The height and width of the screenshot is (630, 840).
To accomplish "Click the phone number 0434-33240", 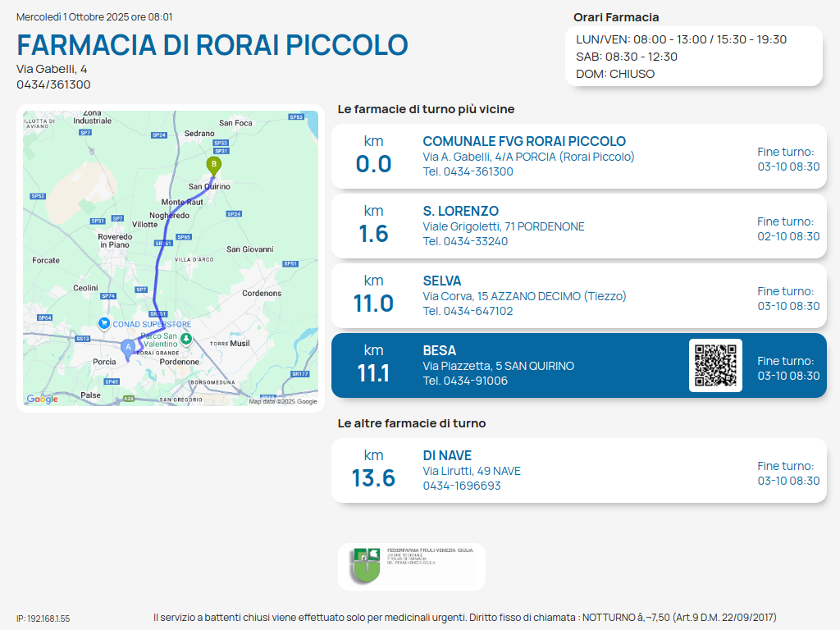I will pos(465,241).
